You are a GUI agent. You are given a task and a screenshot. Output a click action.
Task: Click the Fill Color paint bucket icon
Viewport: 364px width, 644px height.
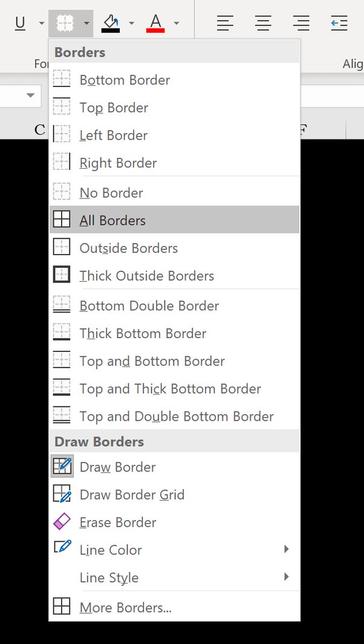110,23
